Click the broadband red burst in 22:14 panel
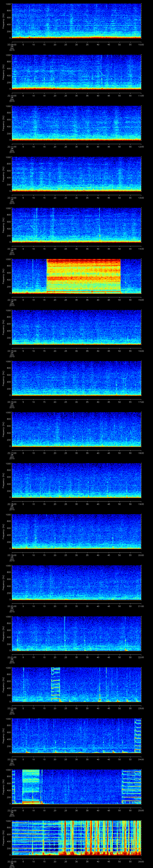 [x=83, y=276]
